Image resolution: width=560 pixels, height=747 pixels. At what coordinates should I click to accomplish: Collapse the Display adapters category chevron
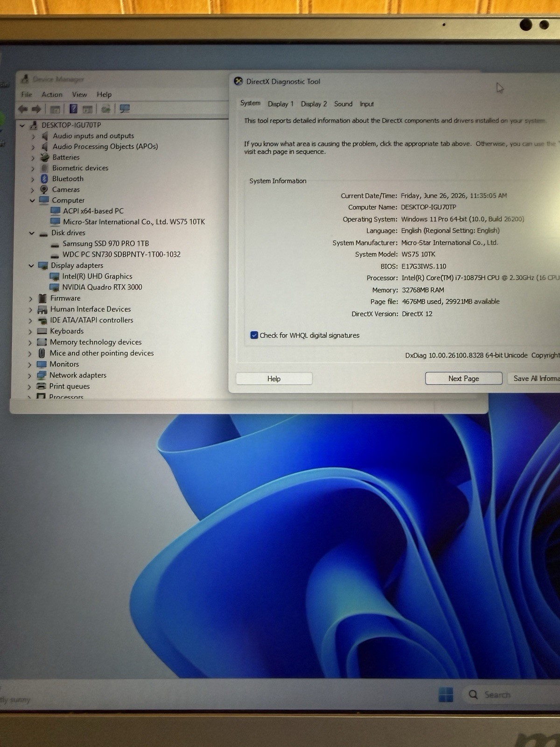click(31, 266)
